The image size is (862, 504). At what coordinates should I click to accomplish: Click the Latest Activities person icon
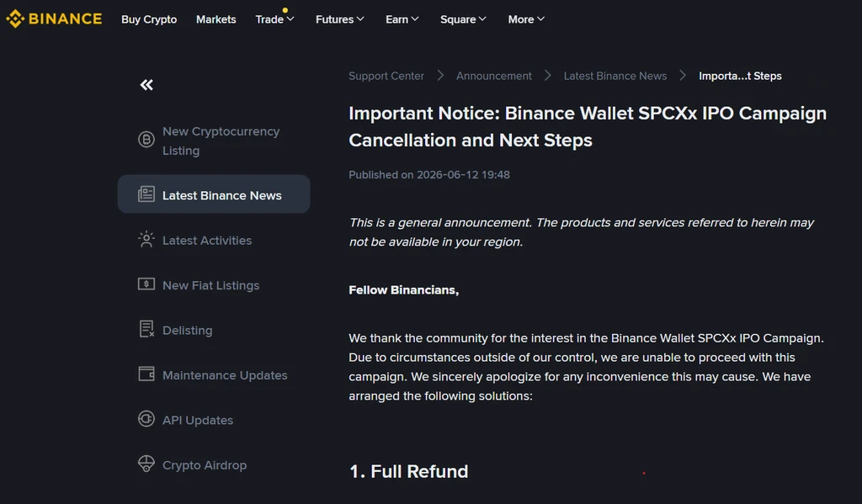coord(146,239)
